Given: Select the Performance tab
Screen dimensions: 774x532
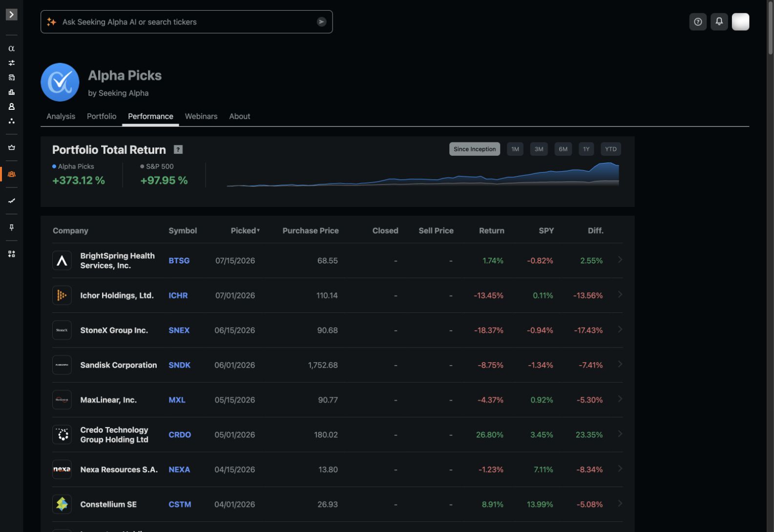Looking at the screenshot, I should coord(150,116).
